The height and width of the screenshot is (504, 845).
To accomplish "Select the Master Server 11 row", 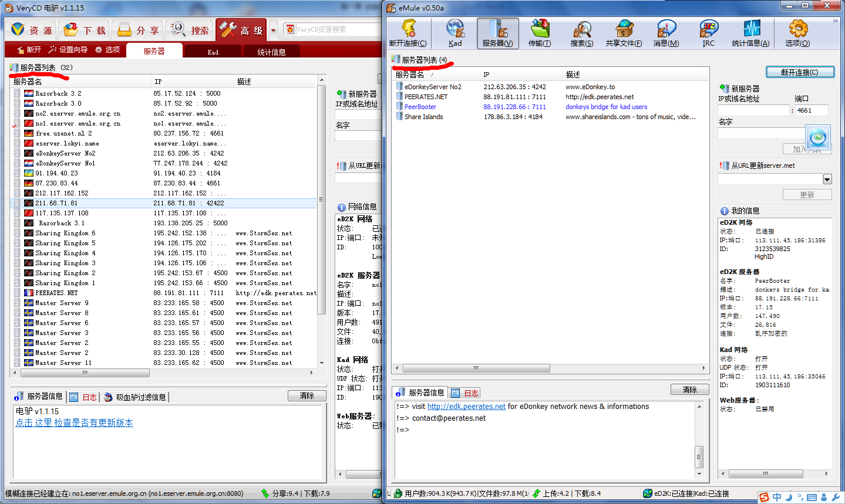I will pyautogui.click(x=165, y=363).
